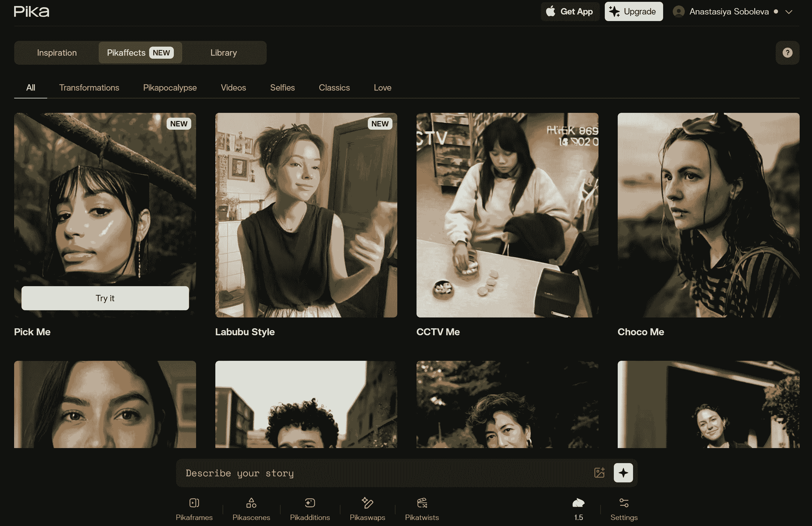812x526 pixels.
Task: Open generation Settings icon
Action: click(624, 509)
